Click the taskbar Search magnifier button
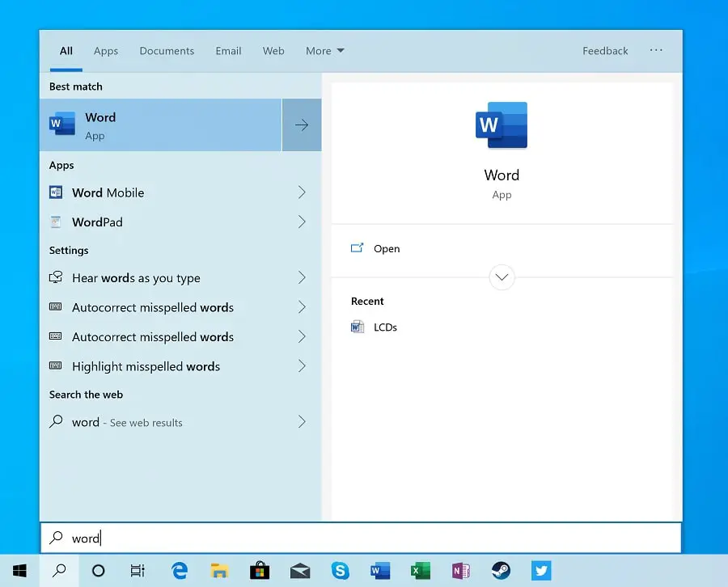Screen dimensions: 728x587 [59, 571]
